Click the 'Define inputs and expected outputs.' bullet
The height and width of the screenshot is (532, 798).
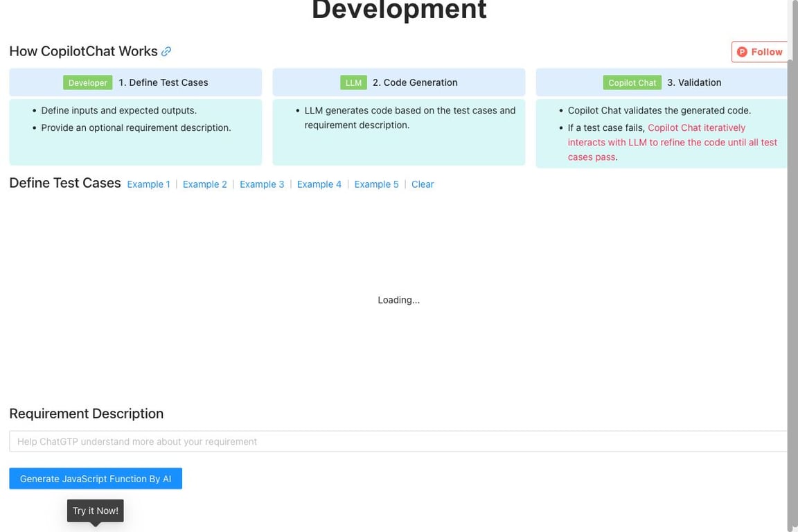coord(118,110)
